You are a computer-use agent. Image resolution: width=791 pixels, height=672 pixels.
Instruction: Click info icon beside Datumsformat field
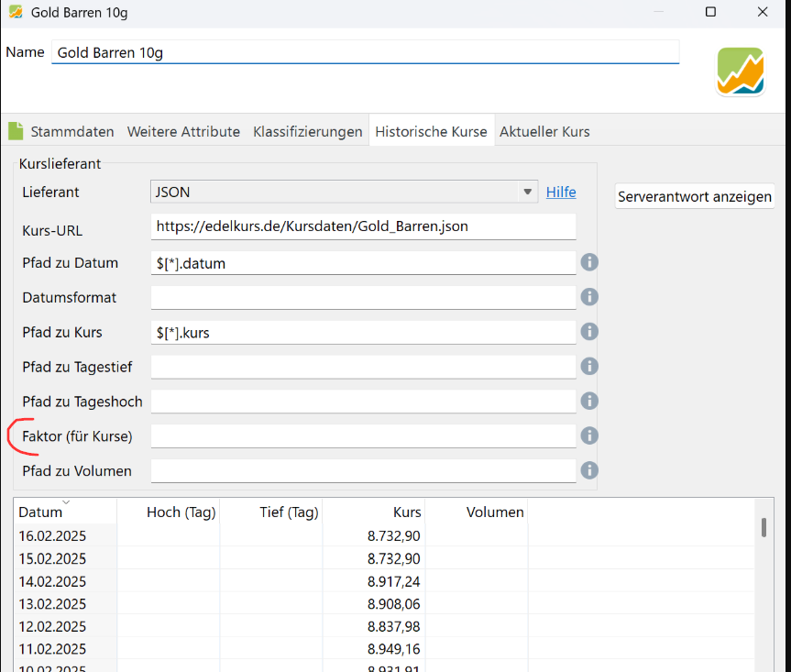pyautogui.click(x=589, y=297)
